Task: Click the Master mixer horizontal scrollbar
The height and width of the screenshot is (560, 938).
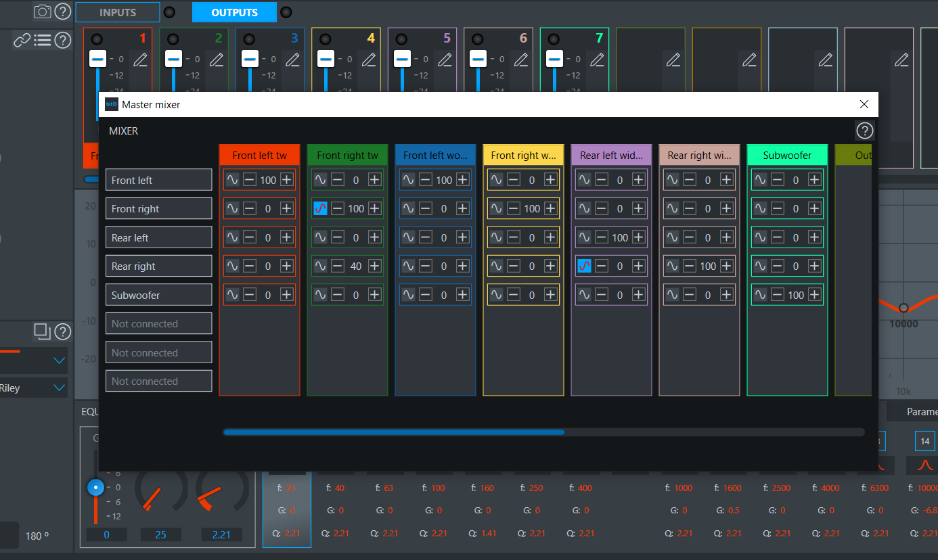Action: (393, 432)
